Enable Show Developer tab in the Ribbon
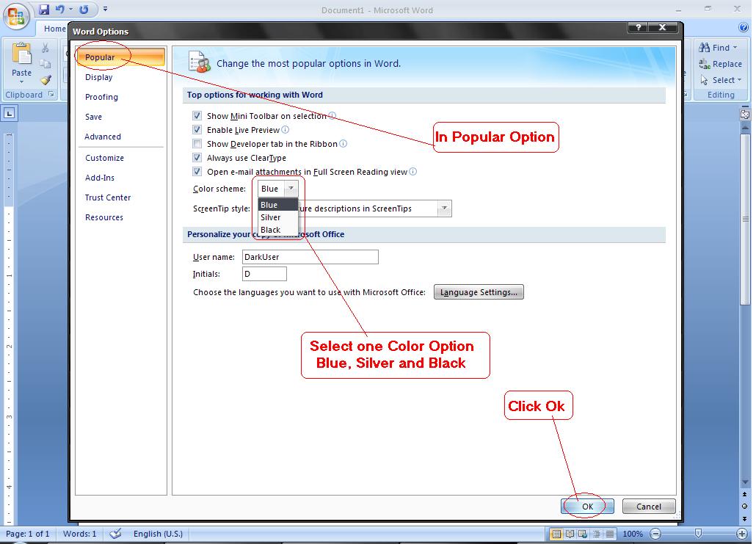The width and height of the screenshot is (756, 544). 197,145
